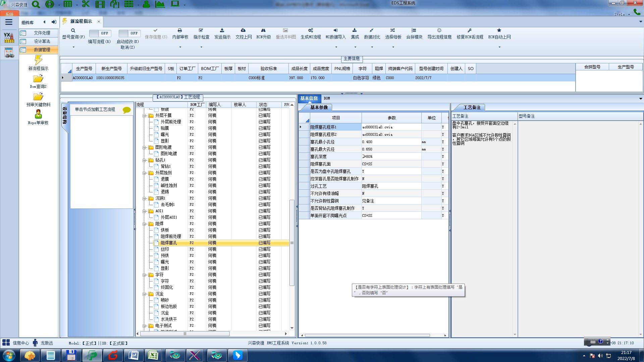Click the 发送指示 toolbar icon
This screenshot has height=362, width=644.
222,31
